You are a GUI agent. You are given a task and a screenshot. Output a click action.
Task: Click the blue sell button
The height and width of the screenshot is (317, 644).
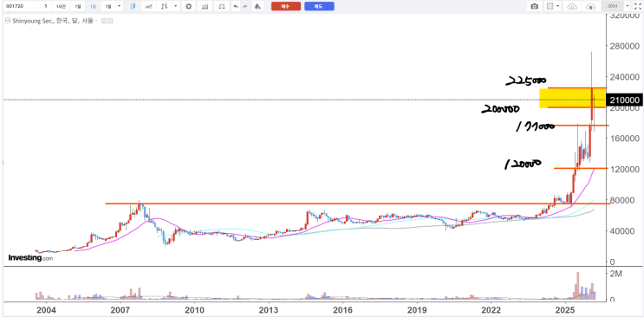tap(319, 6)
